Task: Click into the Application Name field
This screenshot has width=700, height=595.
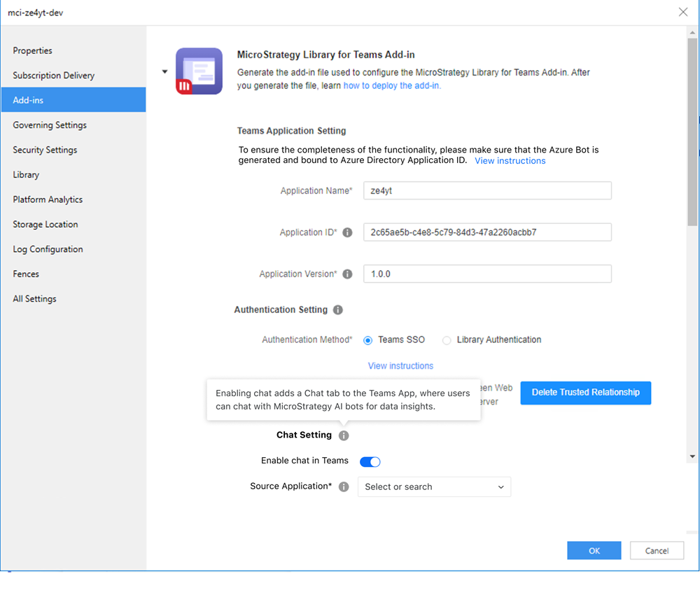Action: pyautogui.click(x=487, y=191)
